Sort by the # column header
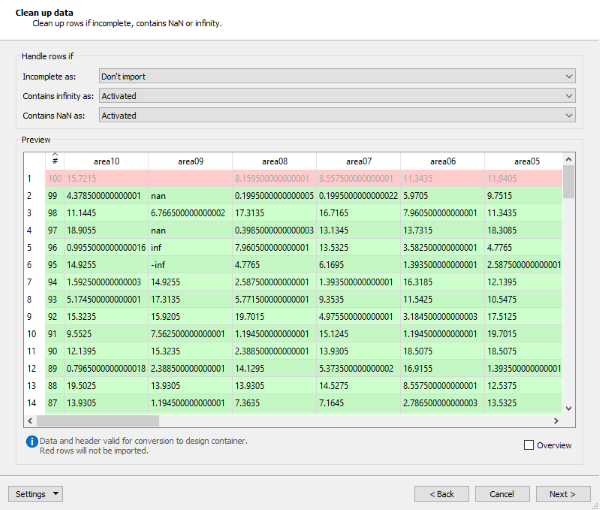 click(x=55, y=161)
